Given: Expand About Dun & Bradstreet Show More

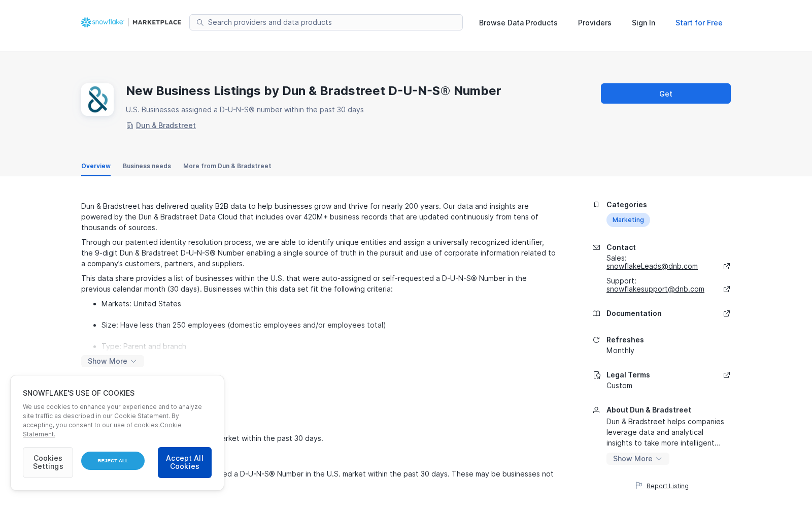Looking at the screenshot, I should tap(638, 459).
